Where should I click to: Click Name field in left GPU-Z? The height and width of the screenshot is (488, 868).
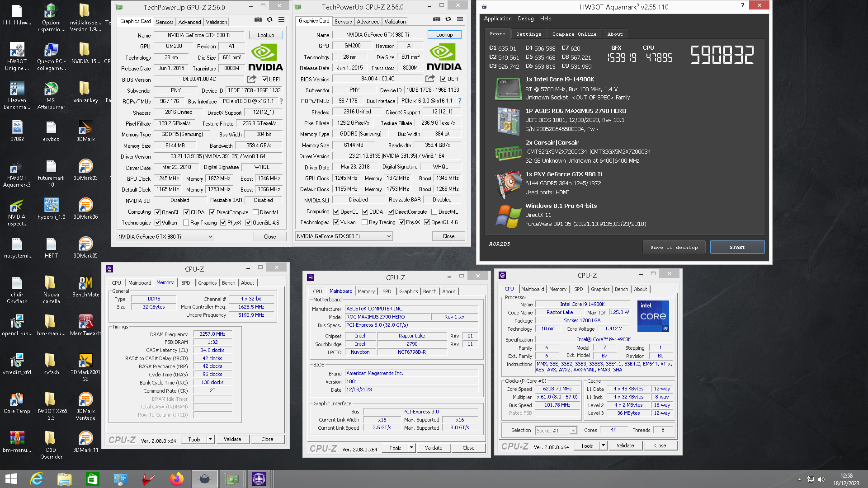tap(199, 35)
